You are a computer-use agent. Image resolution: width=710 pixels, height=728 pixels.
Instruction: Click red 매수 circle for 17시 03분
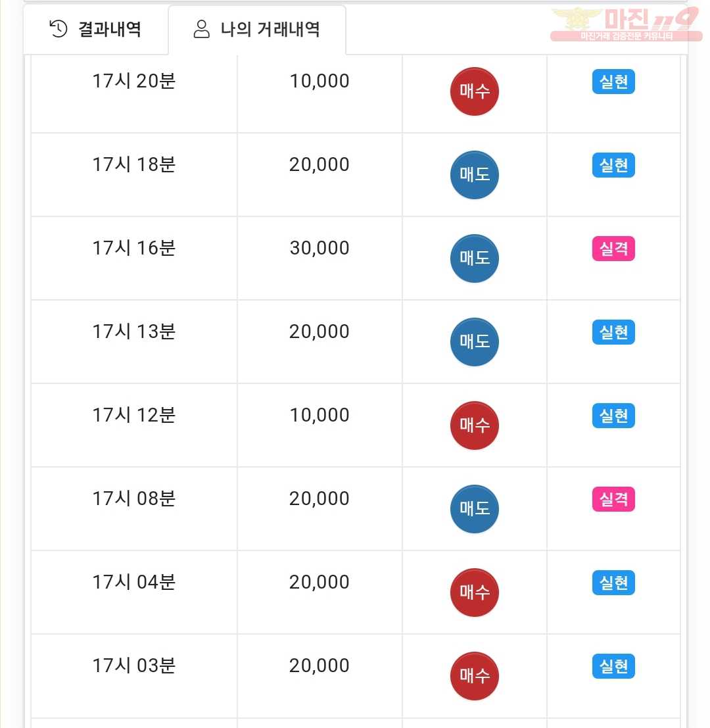(x=474, y=676)
